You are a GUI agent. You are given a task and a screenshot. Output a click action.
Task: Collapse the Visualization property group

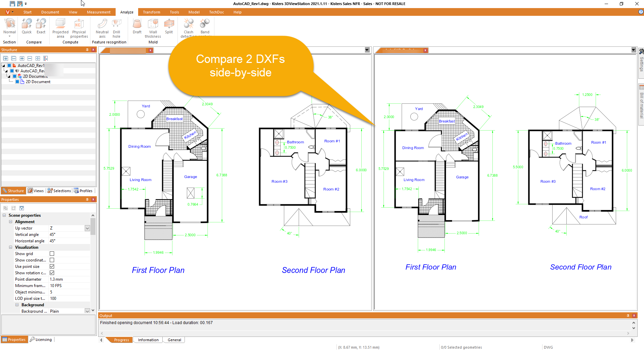(10, 247)
